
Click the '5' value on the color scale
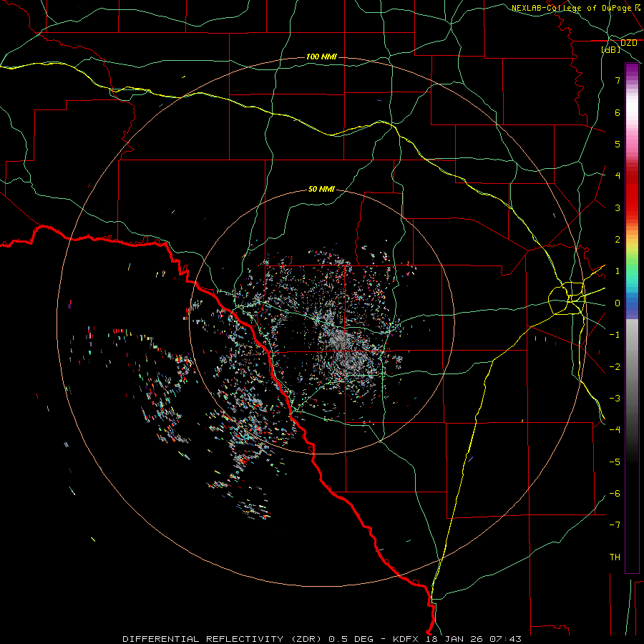[x=618, y=144]
